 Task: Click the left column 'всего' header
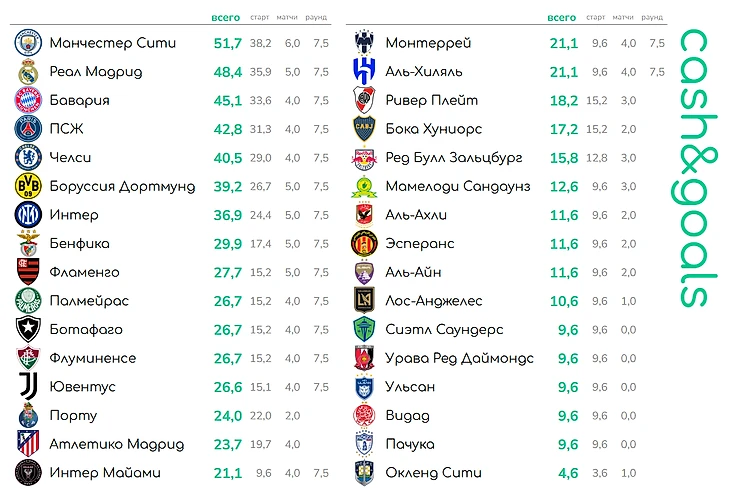[x=226, y=18]
